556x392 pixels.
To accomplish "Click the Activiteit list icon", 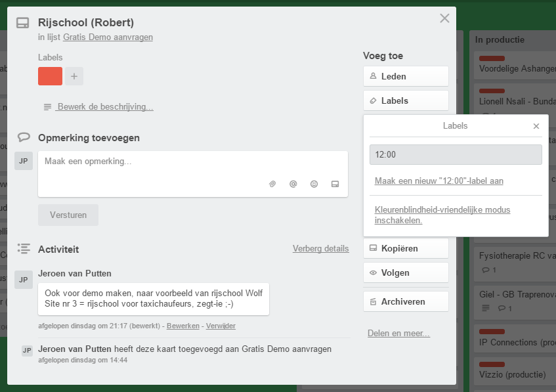I will 24,249.
